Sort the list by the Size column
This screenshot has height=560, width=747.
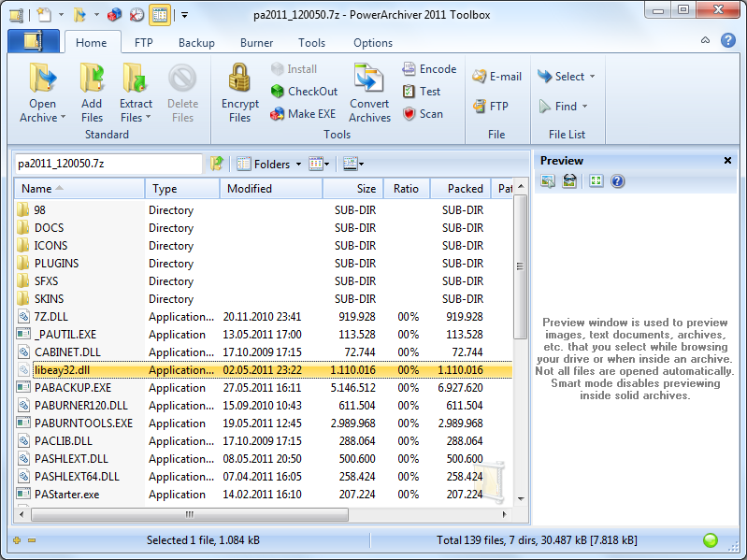353,189
